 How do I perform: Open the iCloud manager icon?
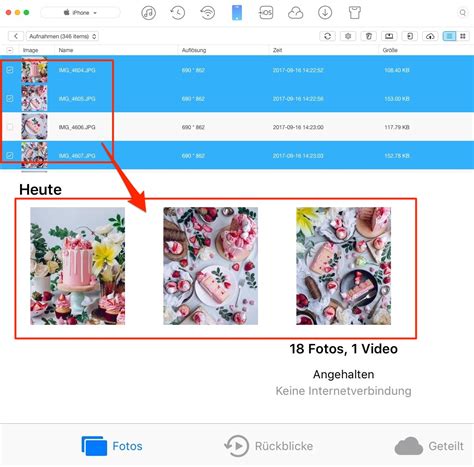(x=295, y=13)
